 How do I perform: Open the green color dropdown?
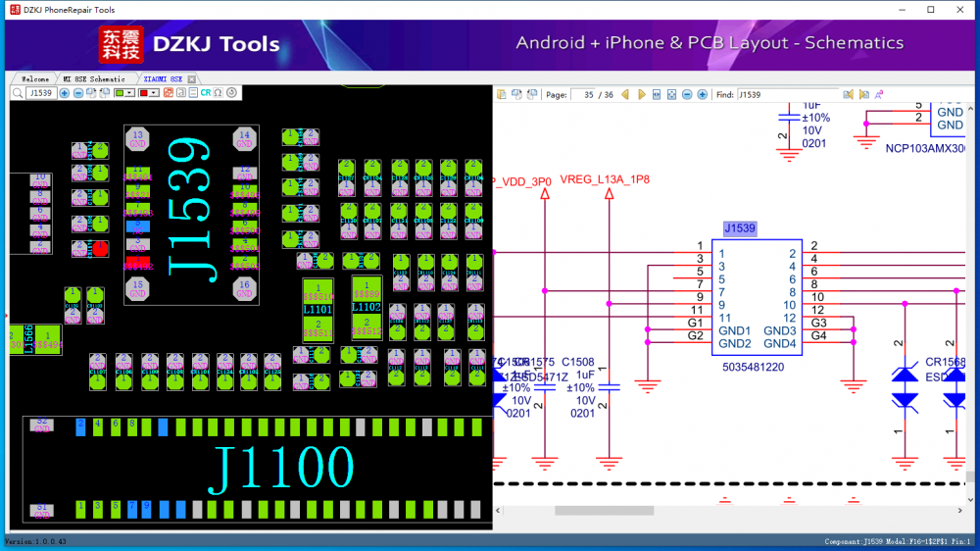coord(129,93)
